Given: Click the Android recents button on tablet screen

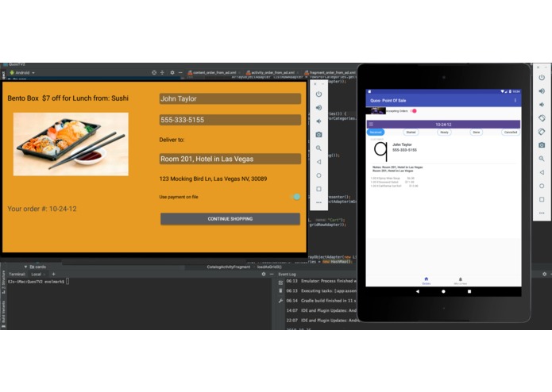Looking at the screenshot, I should [469, 291].
